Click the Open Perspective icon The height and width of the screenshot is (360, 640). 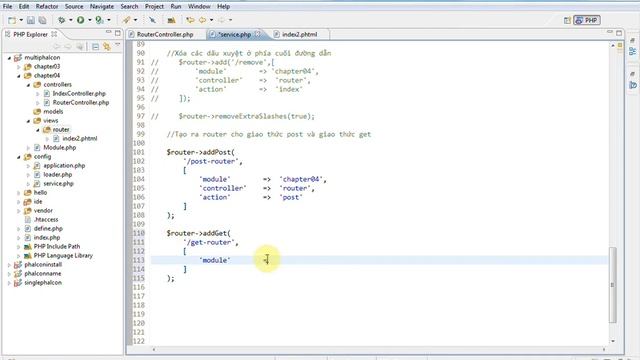(567, 20)
